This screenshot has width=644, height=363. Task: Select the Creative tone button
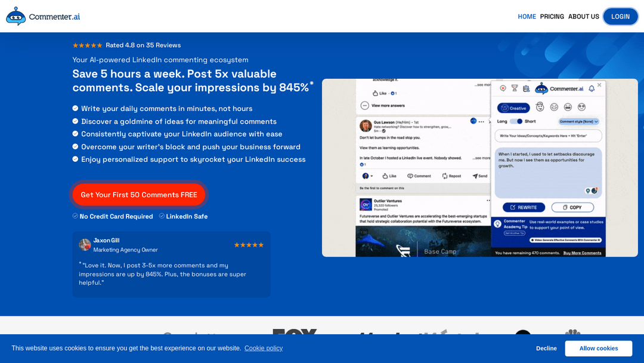tap(513, 107)
